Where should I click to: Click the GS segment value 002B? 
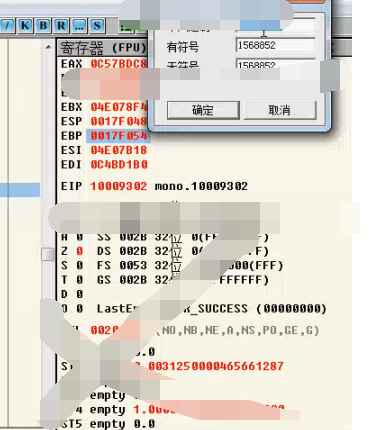pyautogui.click(x=133, y=280)
